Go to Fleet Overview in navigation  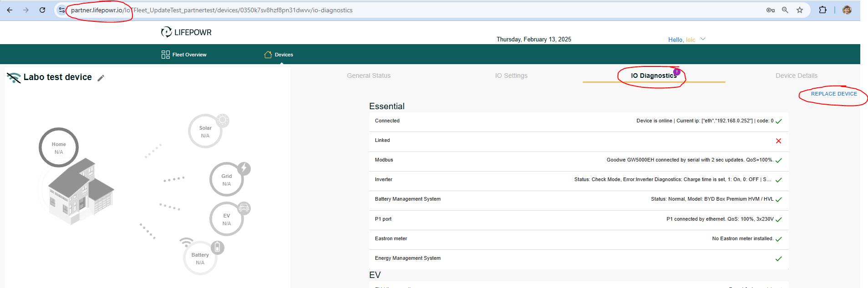click(x=184, y=55)
